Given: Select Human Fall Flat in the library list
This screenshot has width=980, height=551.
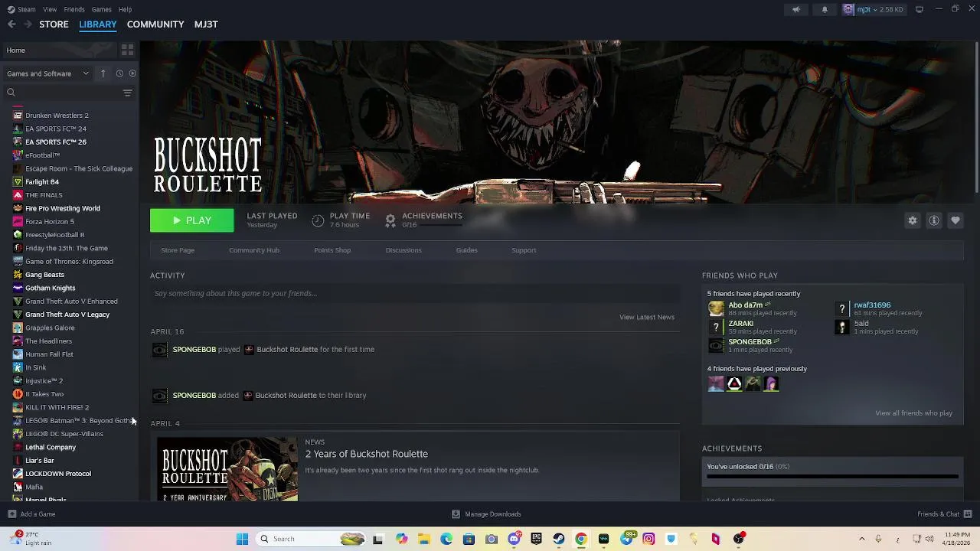Looking at the screenshot, I should 49,354.
